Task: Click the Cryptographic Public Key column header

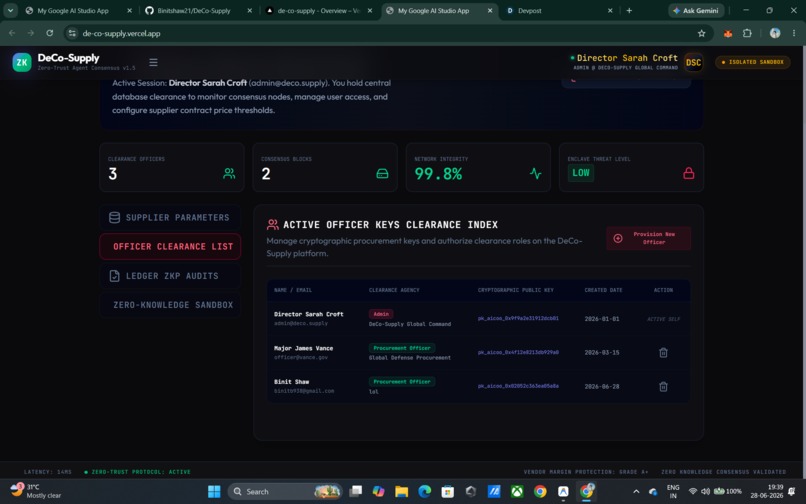Action: (516, 290)
